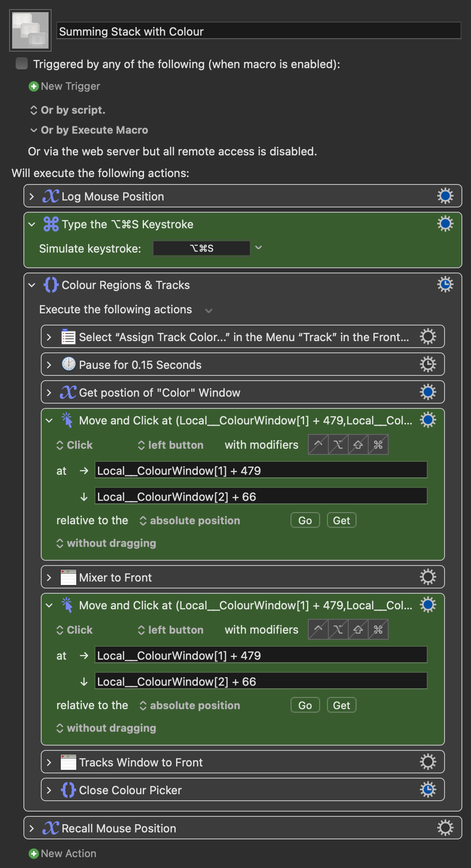471x868 pixels.
Task: Toggle Control modifier in first Move and Click
Action: [x=318, y=445]
